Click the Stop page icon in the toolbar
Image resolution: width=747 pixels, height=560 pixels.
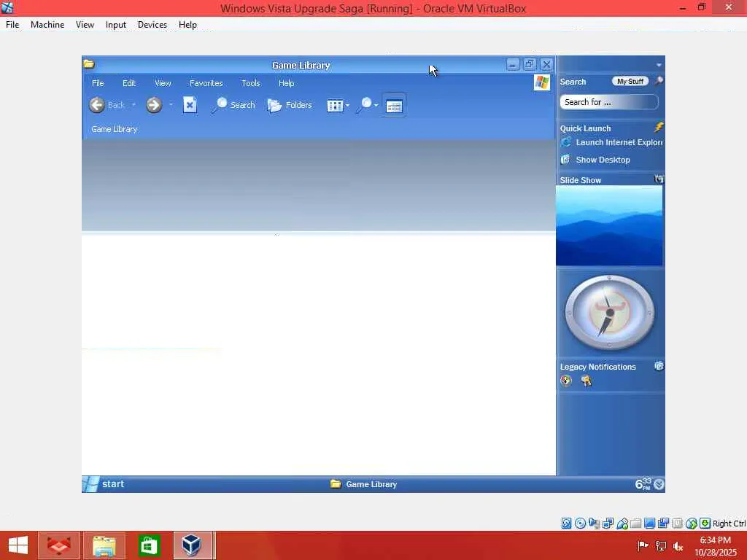pyautogui.click(x=190, y=105)
